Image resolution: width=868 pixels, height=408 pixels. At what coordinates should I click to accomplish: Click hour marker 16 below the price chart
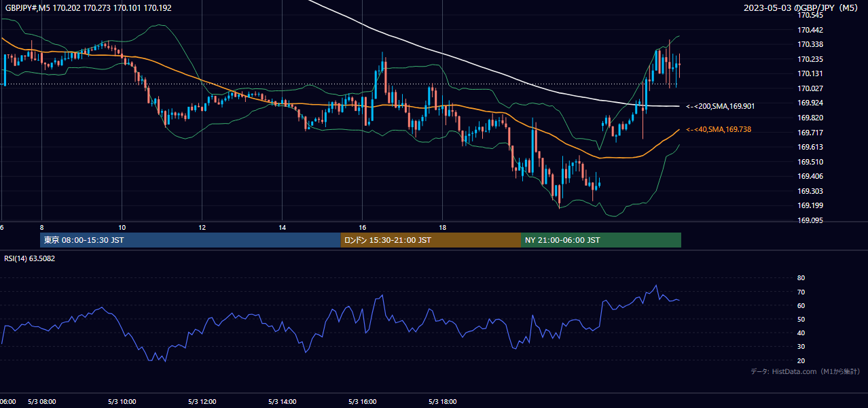362,227
